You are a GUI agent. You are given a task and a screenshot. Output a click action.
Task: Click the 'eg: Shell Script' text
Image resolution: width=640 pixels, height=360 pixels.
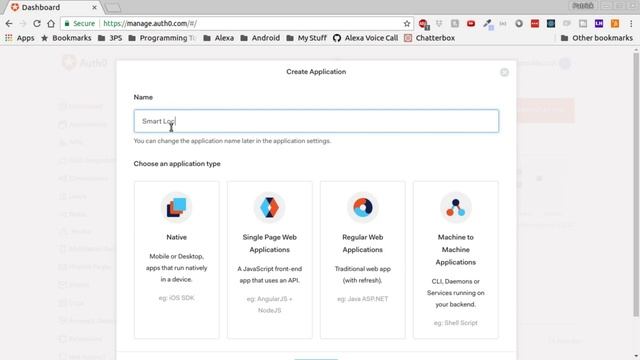[456, 323]
